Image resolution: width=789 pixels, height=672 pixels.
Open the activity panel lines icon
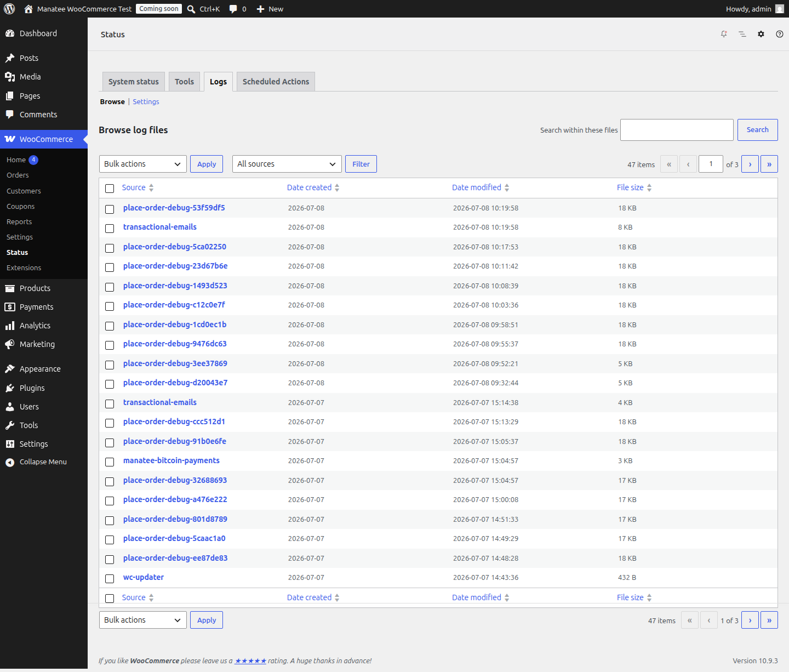click(742, 34)
